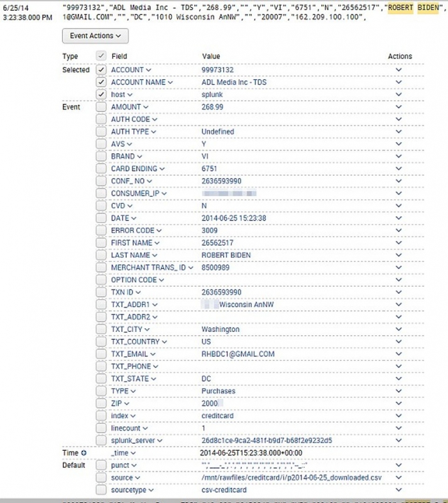Select the AMOUNT field checkbox
The height and width of the screenshot is (503, 448).
pyautogui.click(x=101, y=107)
